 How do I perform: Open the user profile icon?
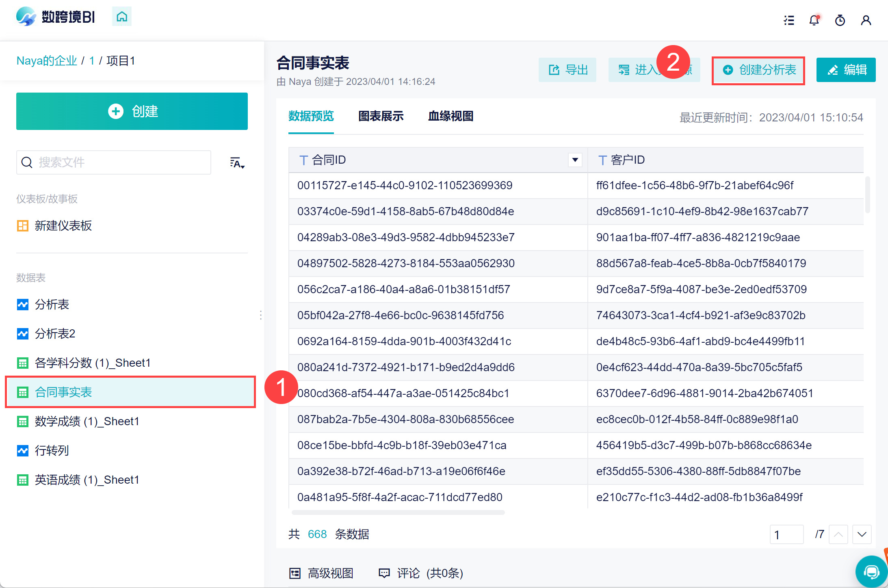point(866,20)
